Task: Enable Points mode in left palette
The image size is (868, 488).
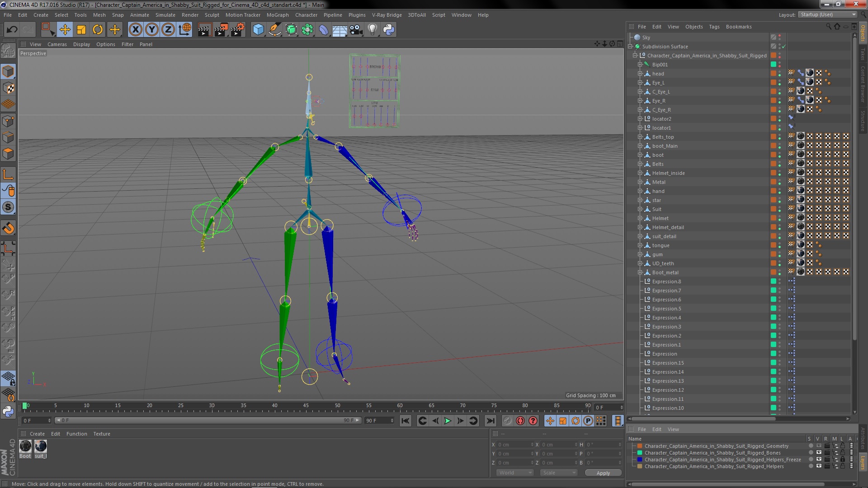Action: [x=8, y=121]
